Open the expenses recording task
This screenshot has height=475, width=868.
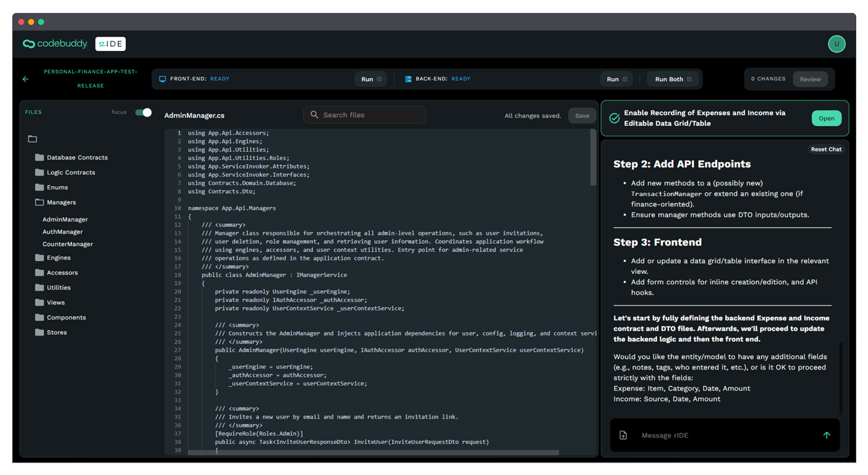click(826, 118)
